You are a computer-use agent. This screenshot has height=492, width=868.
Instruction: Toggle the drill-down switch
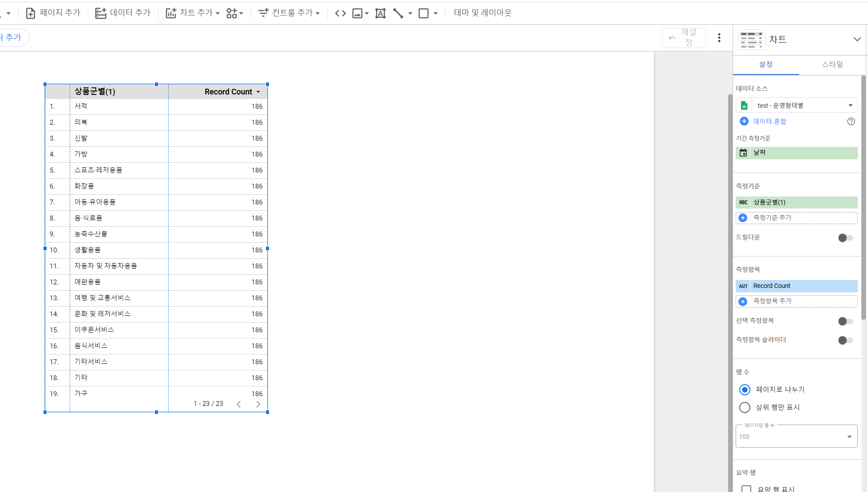click(x=845, y=238)
